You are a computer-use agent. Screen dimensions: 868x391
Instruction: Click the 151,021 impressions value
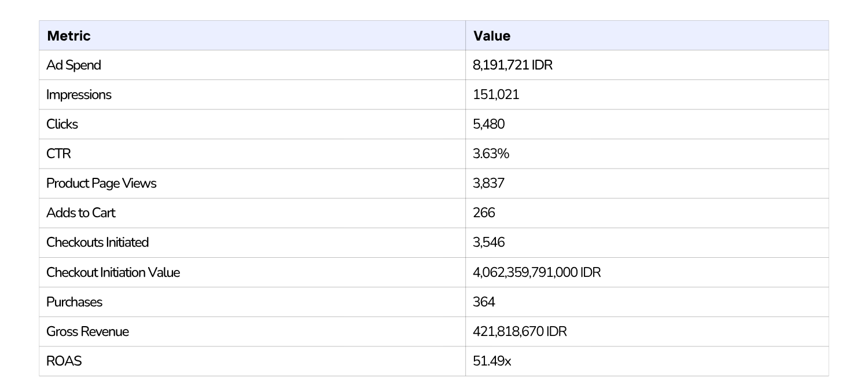(x=496, y=95)
